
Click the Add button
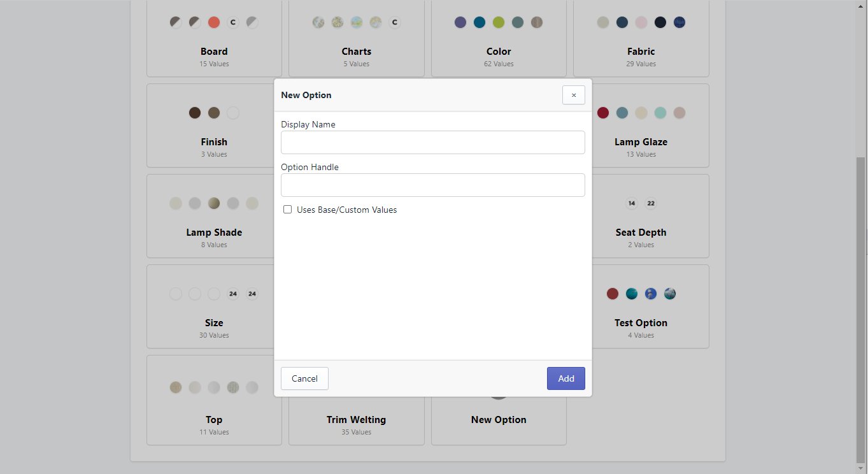tap(566, 378)
